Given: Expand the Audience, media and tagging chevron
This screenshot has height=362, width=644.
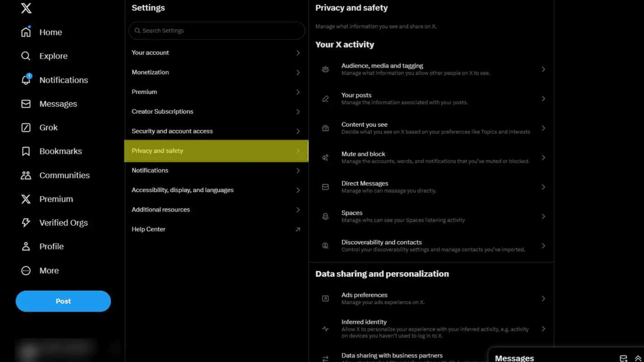Looking at the screenshot, I should coord(543,69).
